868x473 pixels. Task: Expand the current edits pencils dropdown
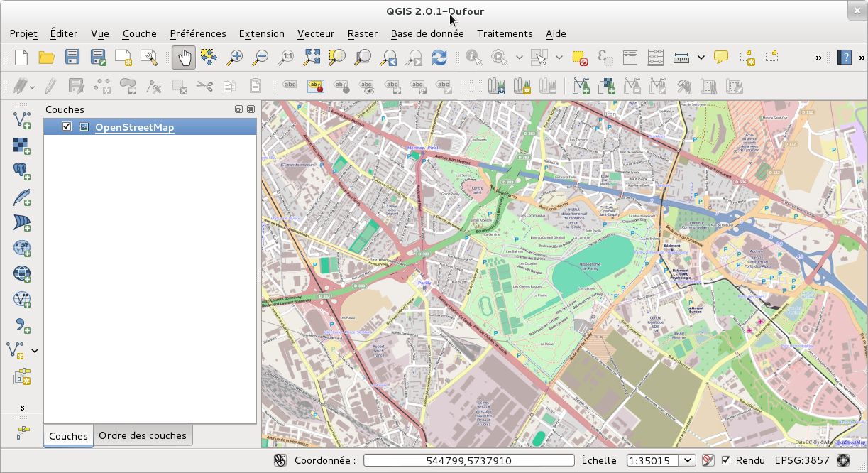click(32, 87)
